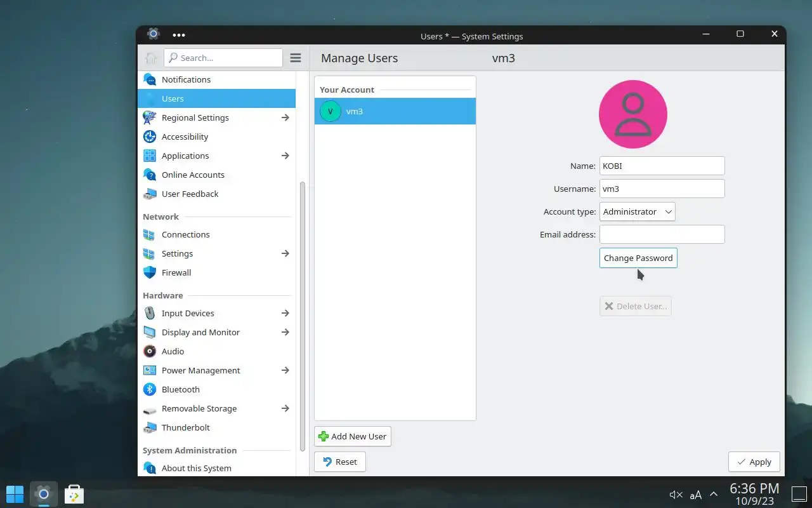Expand Regional Settings submenu arrow

point(285,117)
